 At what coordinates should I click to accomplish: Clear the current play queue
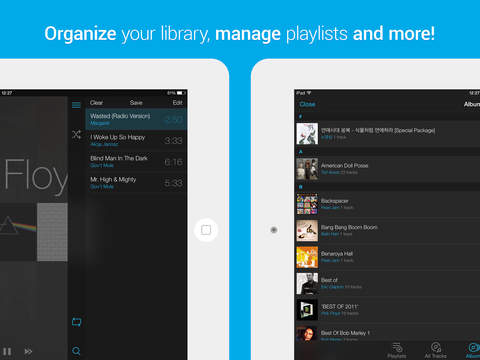(x=96, y=103)
